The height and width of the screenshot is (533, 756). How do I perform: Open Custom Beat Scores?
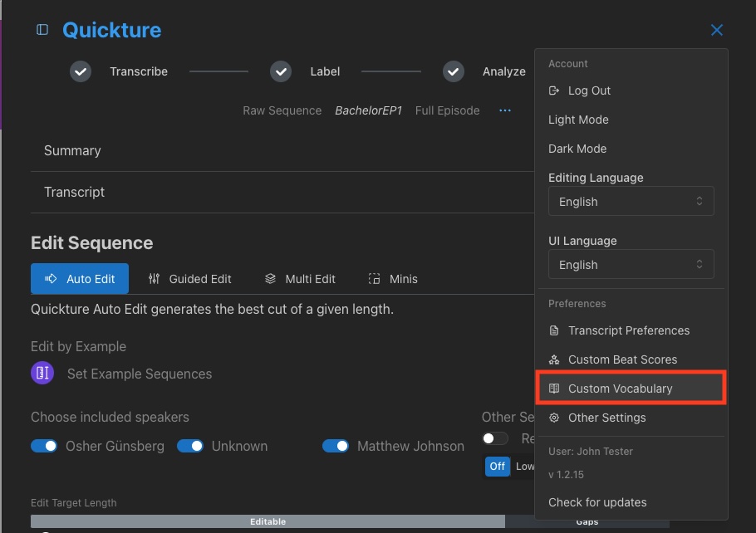click(631, 359)
